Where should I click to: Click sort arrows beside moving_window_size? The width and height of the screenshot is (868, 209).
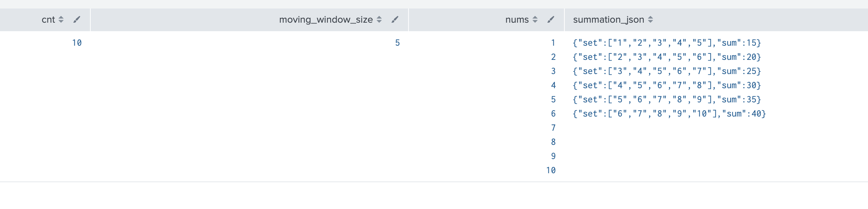click(x=379, y=19)
